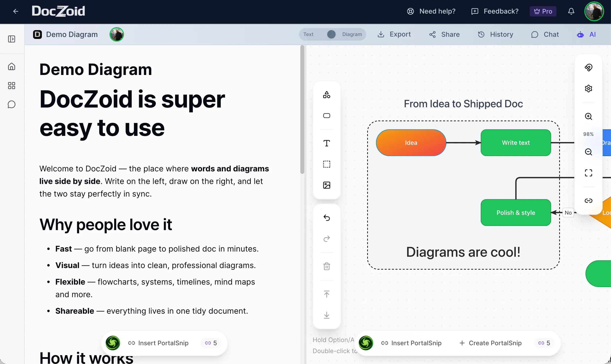Select the Diagram view label
The width and height of the screenshot is (611, 364).
coord(352,34)
